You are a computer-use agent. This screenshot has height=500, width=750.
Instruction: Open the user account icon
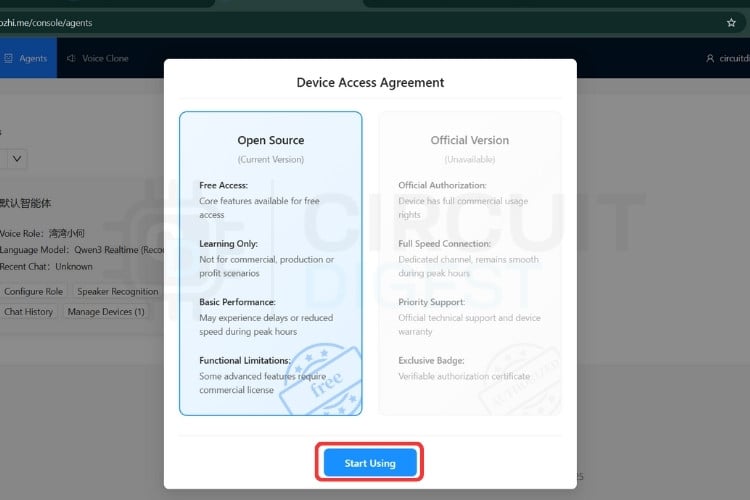(710, 58)
